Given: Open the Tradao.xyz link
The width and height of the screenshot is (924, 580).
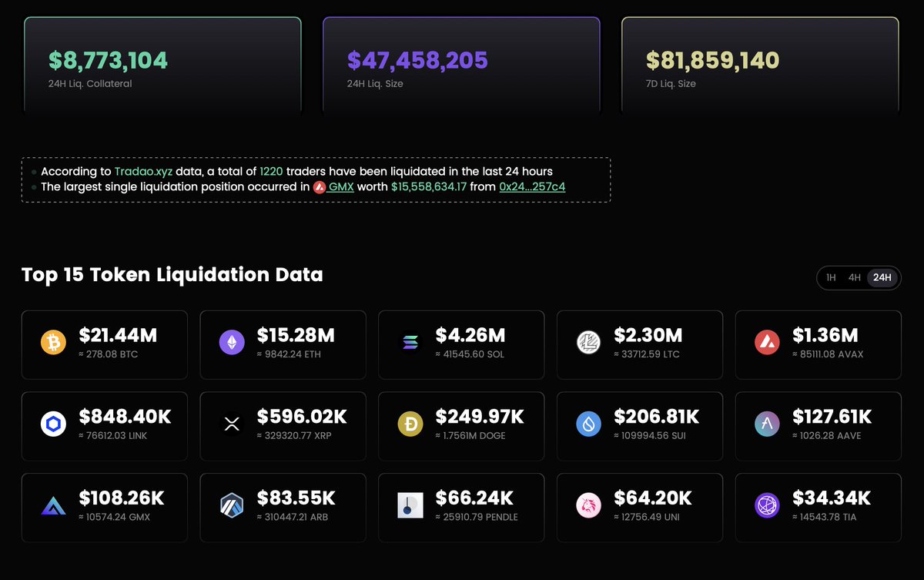Looking at the screenshot, I should tap(143, 172).
